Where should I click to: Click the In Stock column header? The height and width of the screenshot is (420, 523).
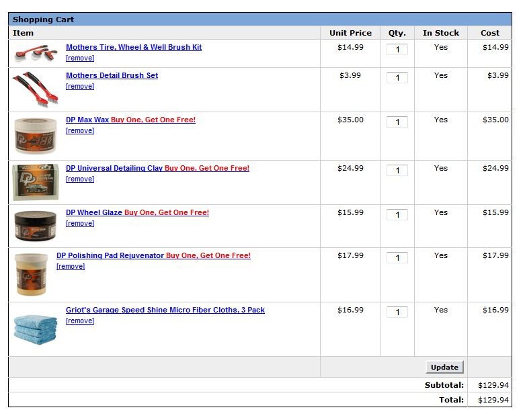(441, 33)
